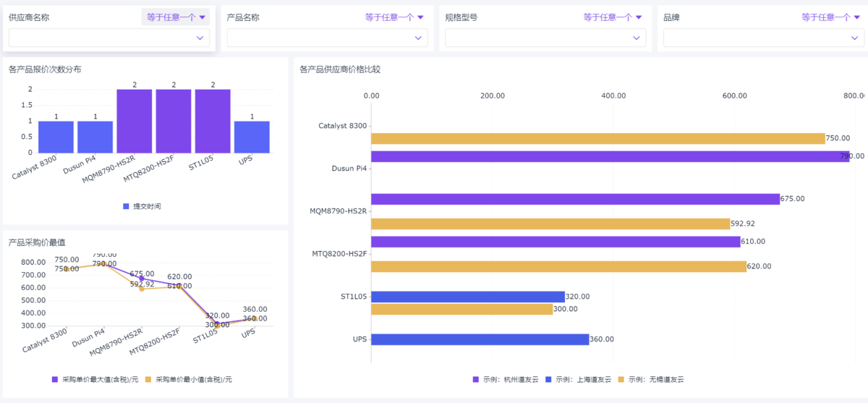Select the Dusun Pi4 790.00 horizontal bar

(610, 156)
